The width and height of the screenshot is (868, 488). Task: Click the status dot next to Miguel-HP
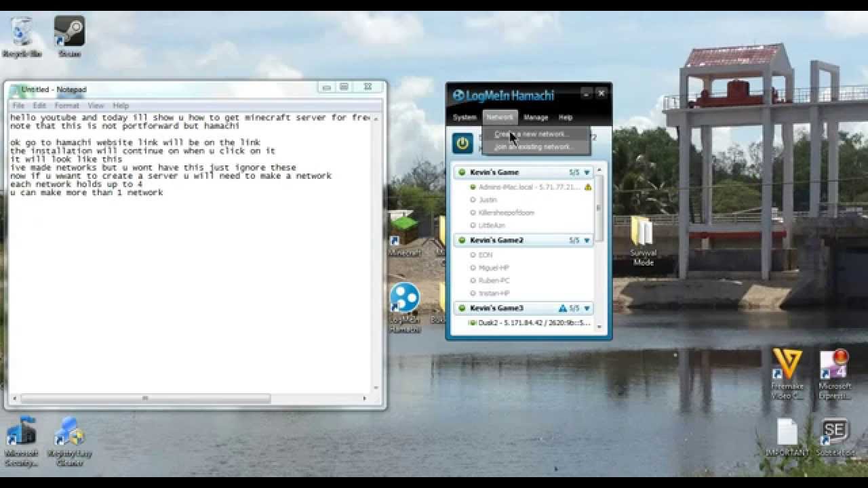(x=473, y=268)
